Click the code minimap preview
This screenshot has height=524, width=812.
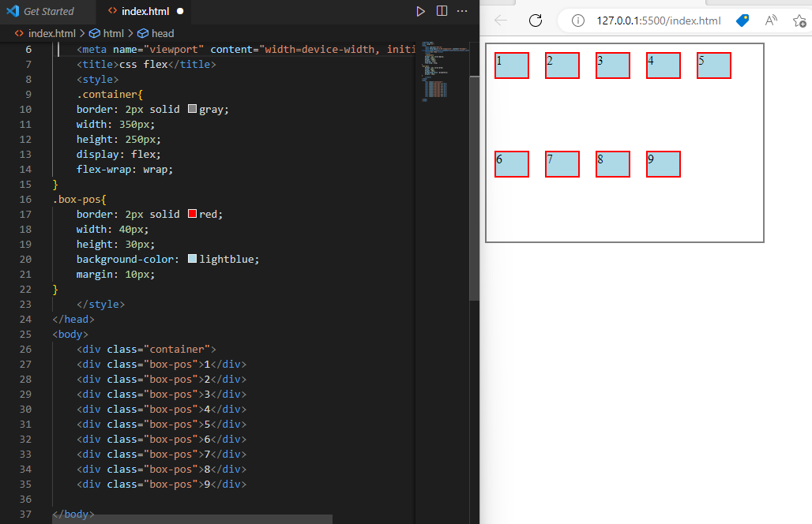[x=442, y=69]
